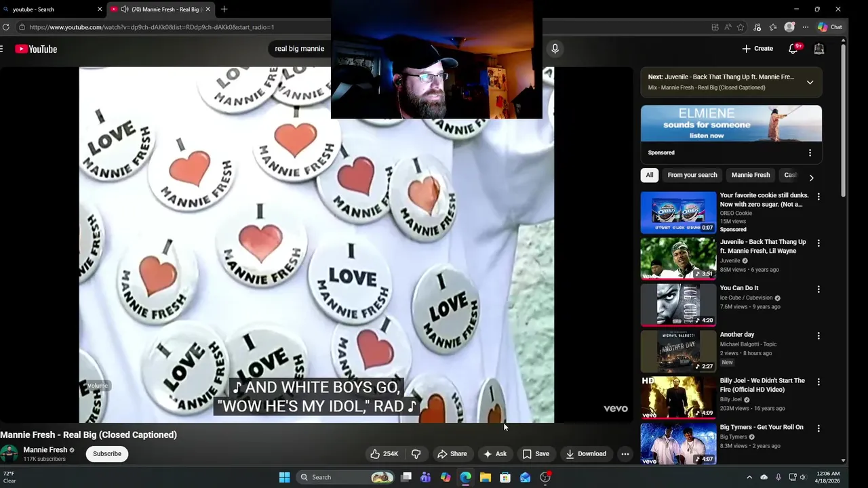
Task: Open the Windows Start menu
Action: (x=285, y=477)
